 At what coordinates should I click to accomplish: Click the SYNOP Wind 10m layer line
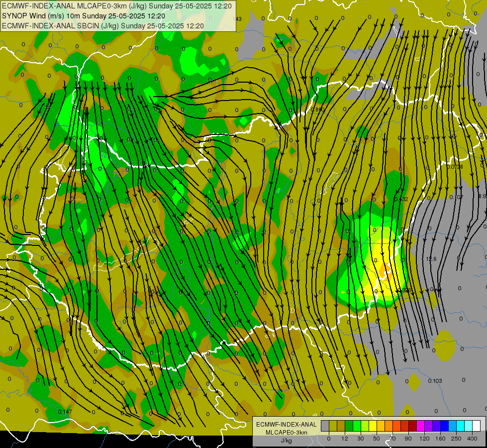click(84, 16)
